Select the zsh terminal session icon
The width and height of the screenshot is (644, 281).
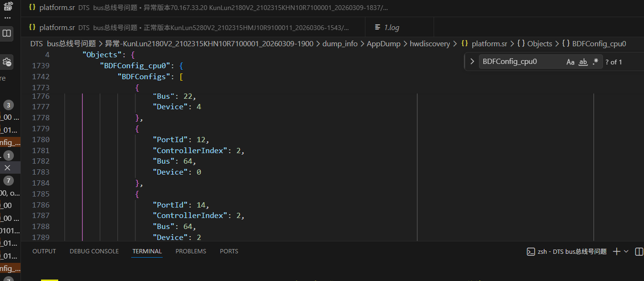(x=530, y=251)
